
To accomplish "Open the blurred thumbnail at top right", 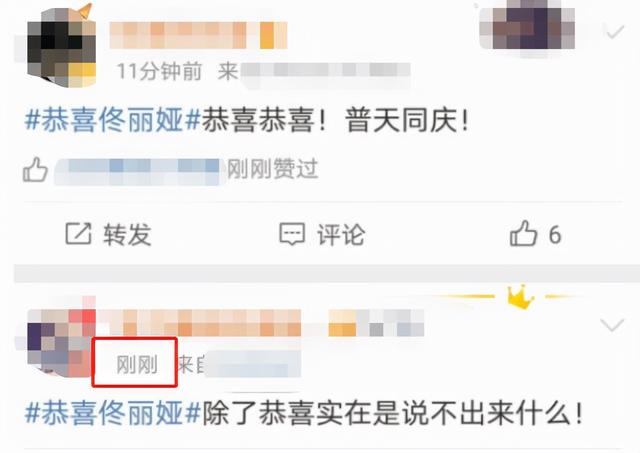I will tap(527, 24).
